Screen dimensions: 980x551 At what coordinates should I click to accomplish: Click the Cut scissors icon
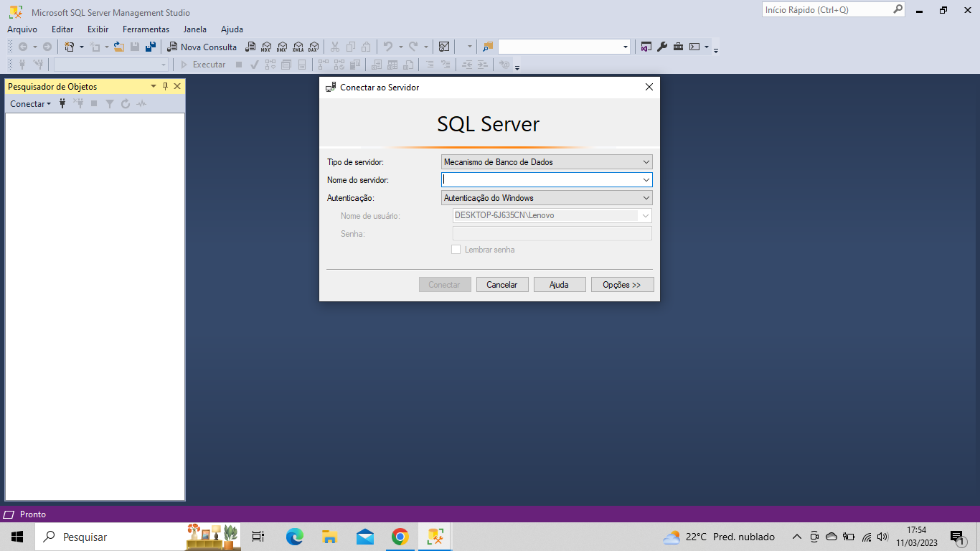point(334,47)
